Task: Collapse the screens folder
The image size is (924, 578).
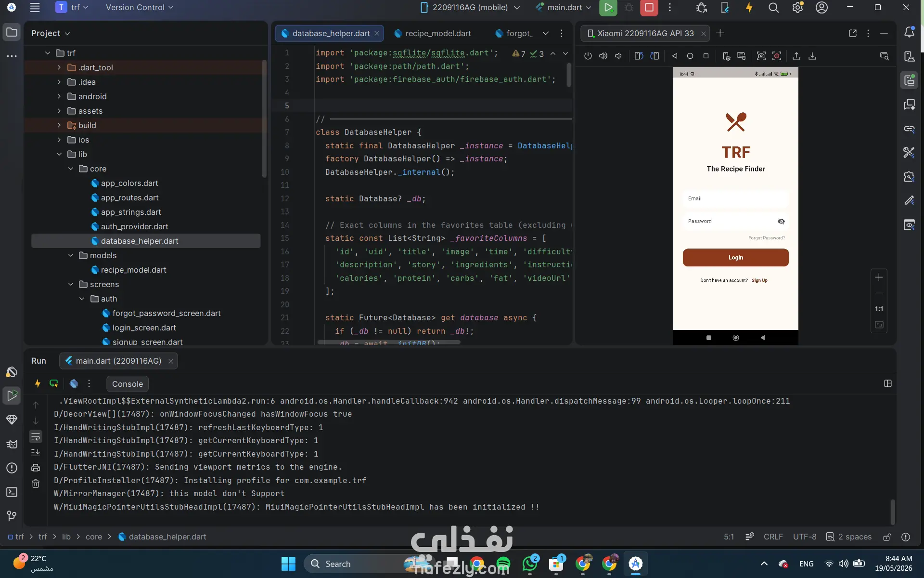Action: (x=71, y=284)
